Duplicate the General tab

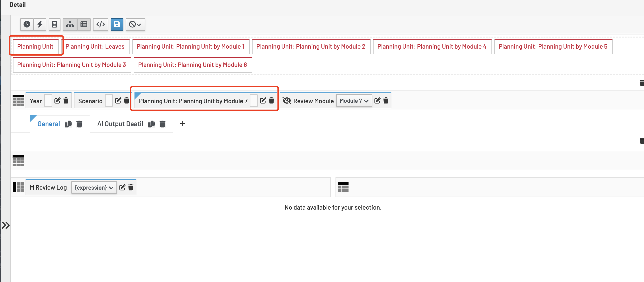(68, 124)
